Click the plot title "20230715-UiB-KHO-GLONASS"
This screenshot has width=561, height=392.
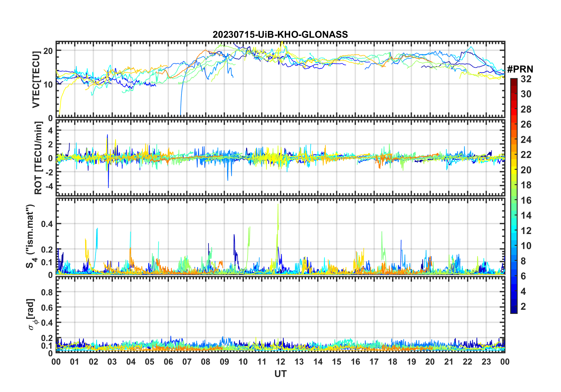tap(280, 35)
